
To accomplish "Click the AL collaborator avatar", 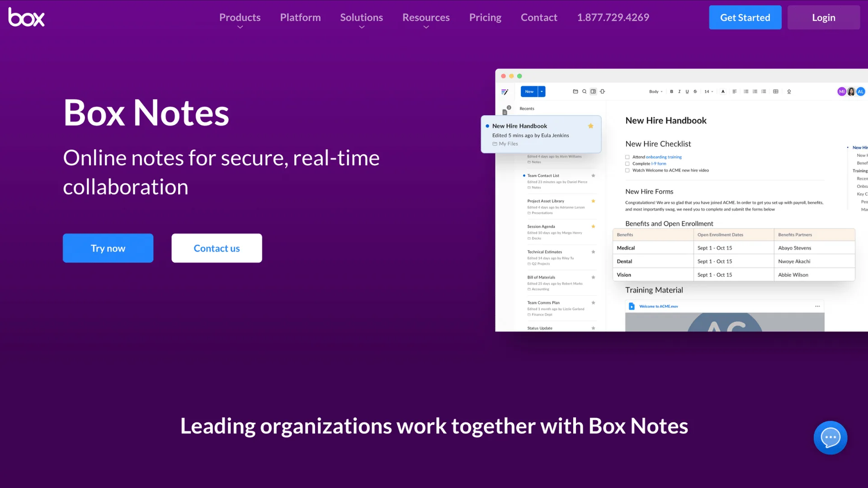I will click(x=861, y=91).
